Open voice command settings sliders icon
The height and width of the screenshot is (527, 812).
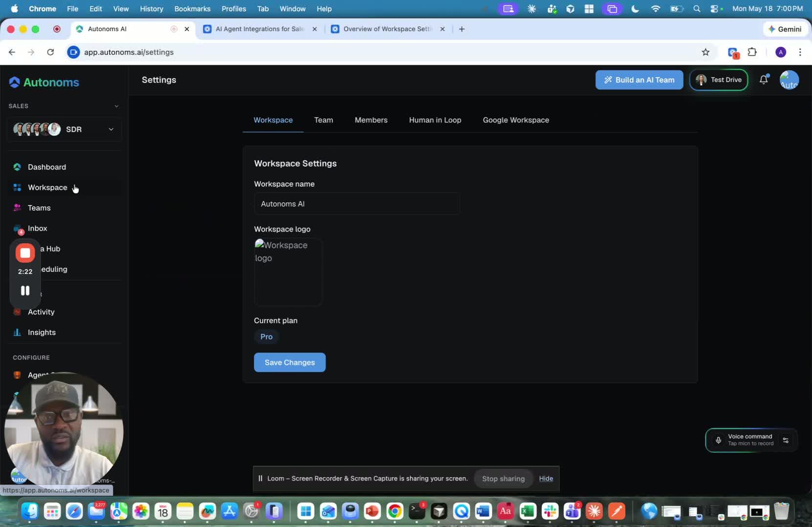[x=786, y=440]
